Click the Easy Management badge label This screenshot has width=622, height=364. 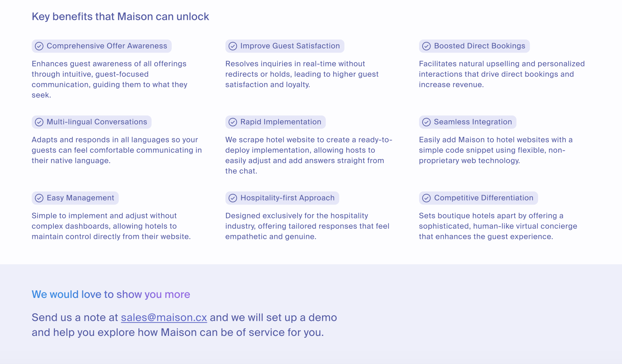[x=80, y=198]
